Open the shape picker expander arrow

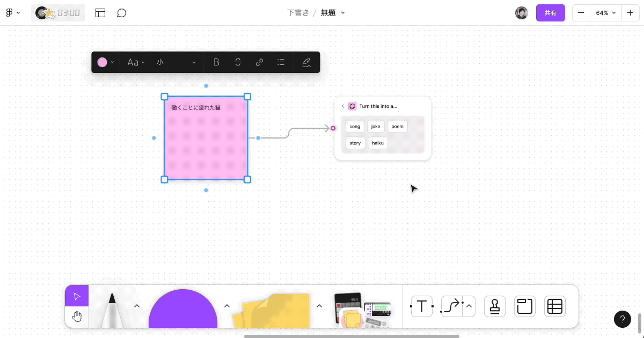tap(227, 306)
